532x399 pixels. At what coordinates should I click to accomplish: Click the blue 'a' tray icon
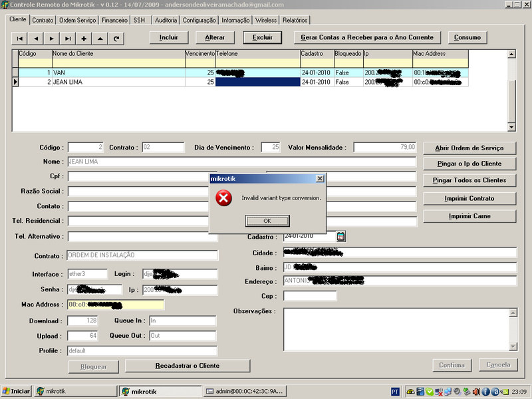coord(495,392)
